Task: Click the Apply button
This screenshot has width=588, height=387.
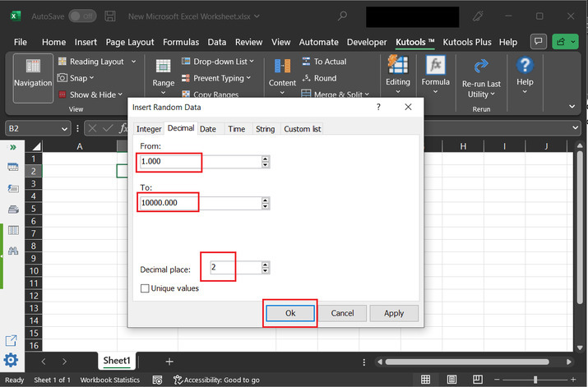Action: point(394,313)
